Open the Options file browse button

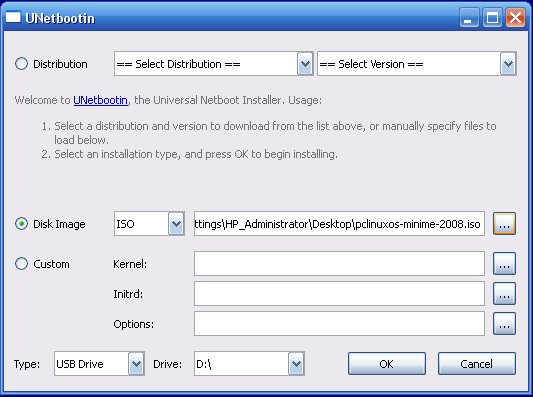(x=504, y=324)
